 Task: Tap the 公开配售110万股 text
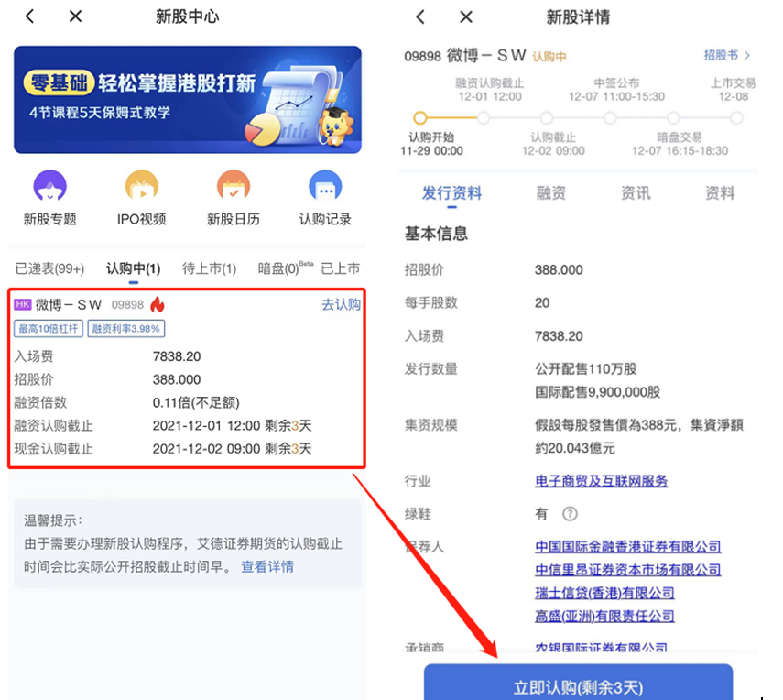[586, 368]
